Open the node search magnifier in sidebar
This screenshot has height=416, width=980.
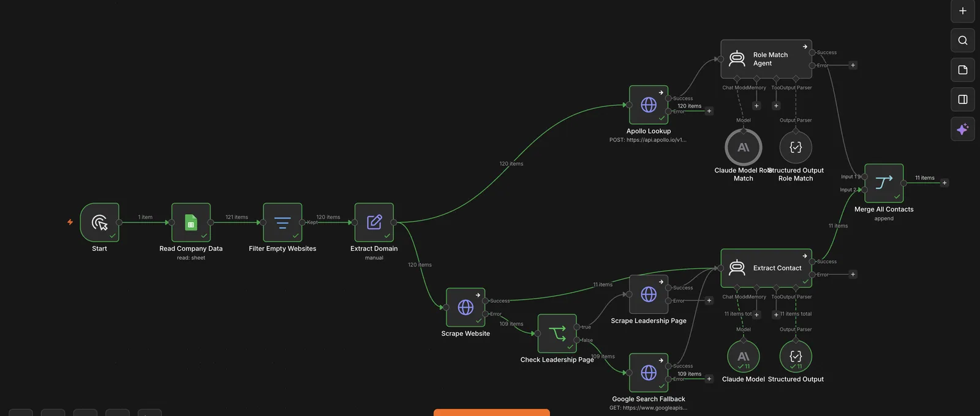(x=963, y=40)
